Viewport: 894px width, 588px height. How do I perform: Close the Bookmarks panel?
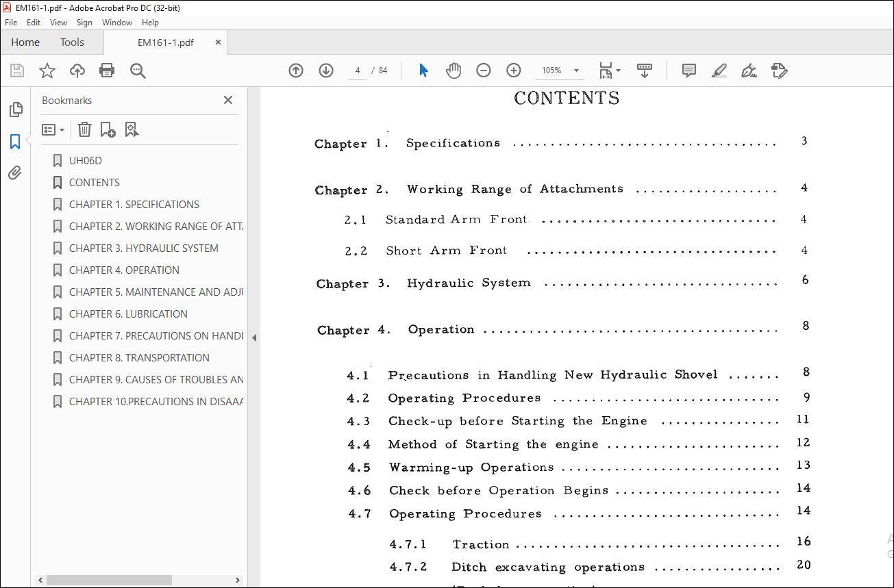[228, 100]
